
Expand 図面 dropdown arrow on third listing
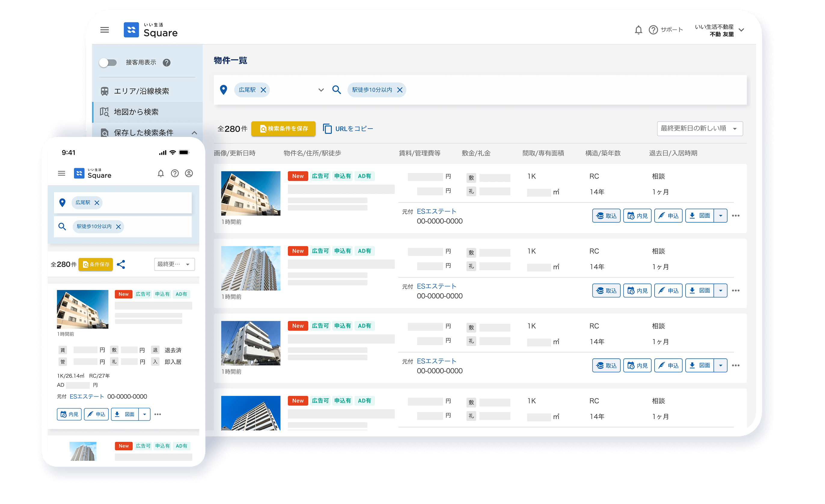pos(720,366)
